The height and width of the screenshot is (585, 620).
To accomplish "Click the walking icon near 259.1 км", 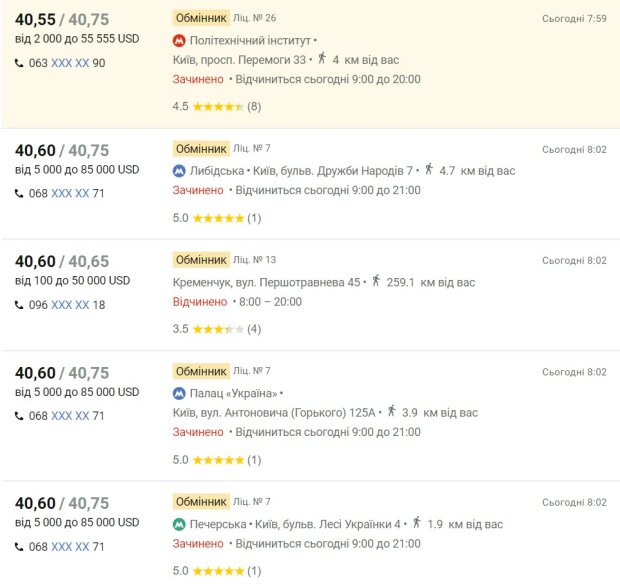I will 376,280.
